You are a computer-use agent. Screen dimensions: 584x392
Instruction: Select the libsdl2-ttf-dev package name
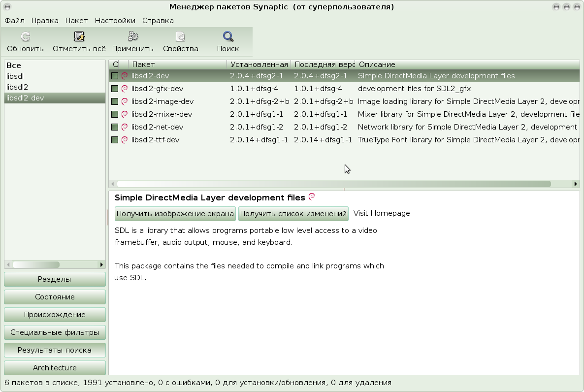pyautogui.click(x=155, y=140)
